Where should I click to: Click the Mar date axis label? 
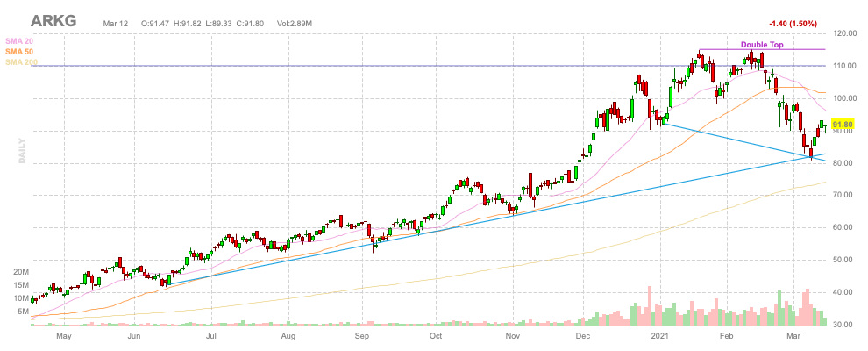tap(793, 336)
